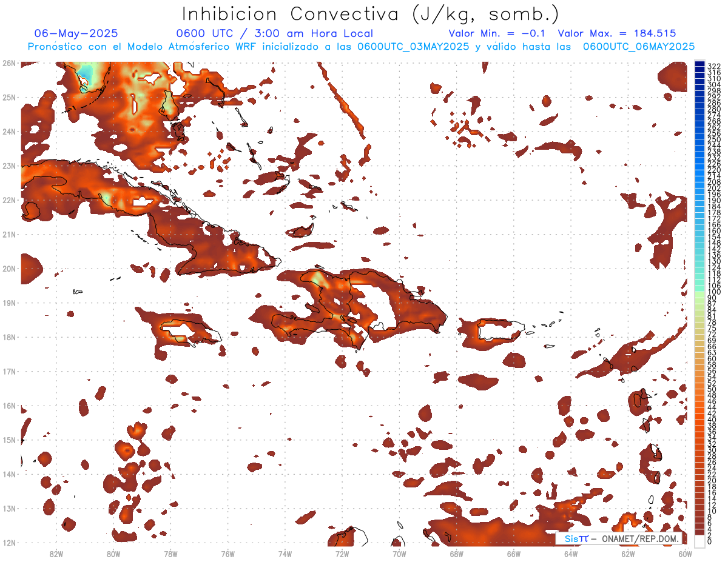Click the 'Pronóstico con el Modelo Atmosférico WRF' line
The width and height of the screenshot is (728, 562).
(x=361, y=46)
